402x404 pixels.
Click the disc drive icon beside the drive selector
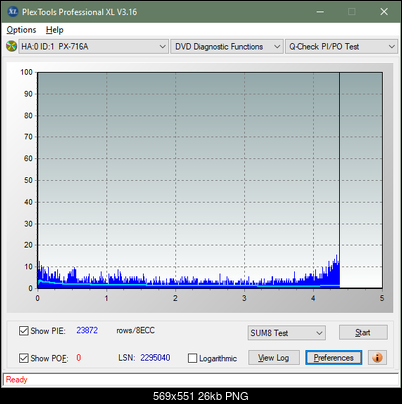click(x=11, y=46)
